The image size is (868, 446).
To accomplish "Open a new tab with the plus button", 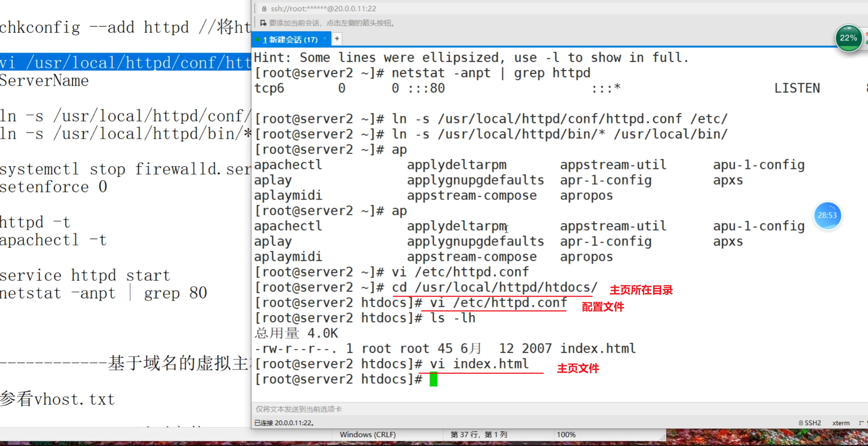I will [x=337, y=39].
